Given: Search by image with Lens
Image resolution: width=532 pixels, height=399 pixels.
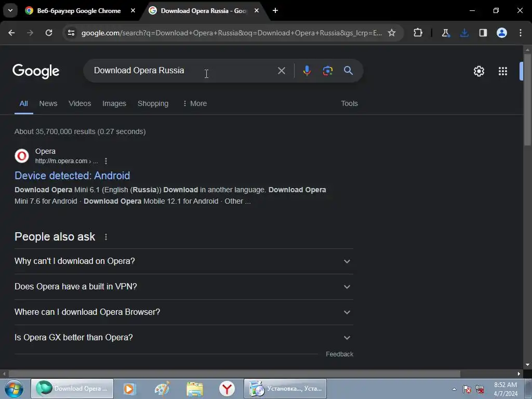Looking at the screenshot, I should point(327,71).
